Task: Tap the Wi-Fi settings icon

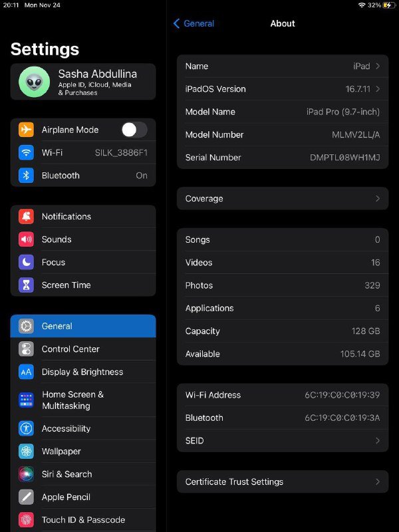Action: click(26, 152)
